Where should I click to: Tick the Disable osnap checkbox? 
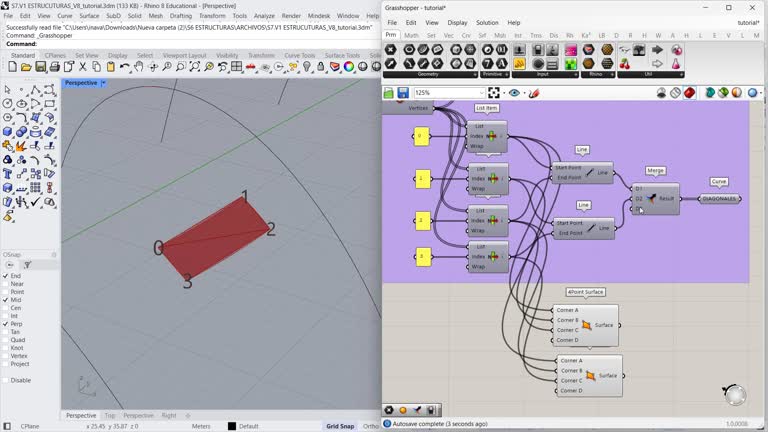pos(6,380)
